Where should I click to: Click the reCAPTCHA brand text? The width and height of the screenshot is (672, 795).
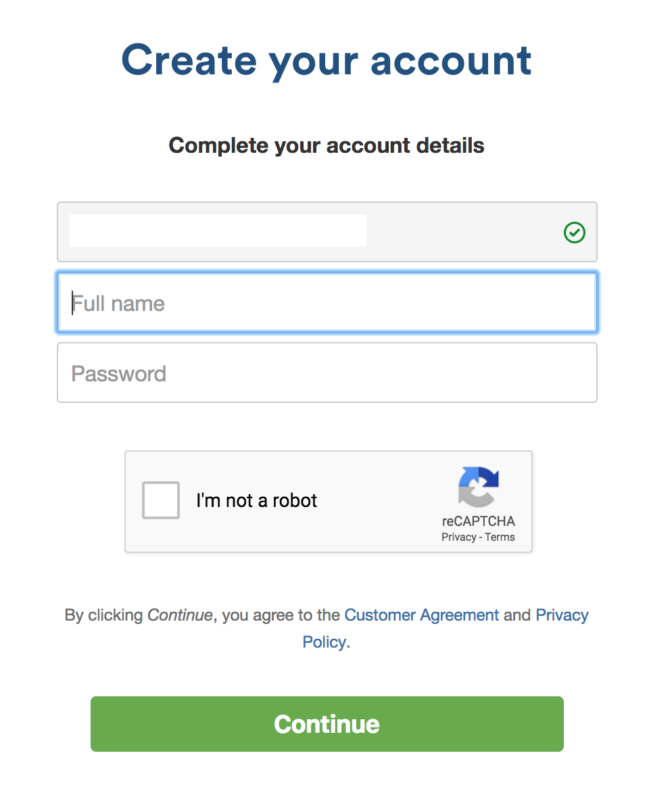coord(478,521)
